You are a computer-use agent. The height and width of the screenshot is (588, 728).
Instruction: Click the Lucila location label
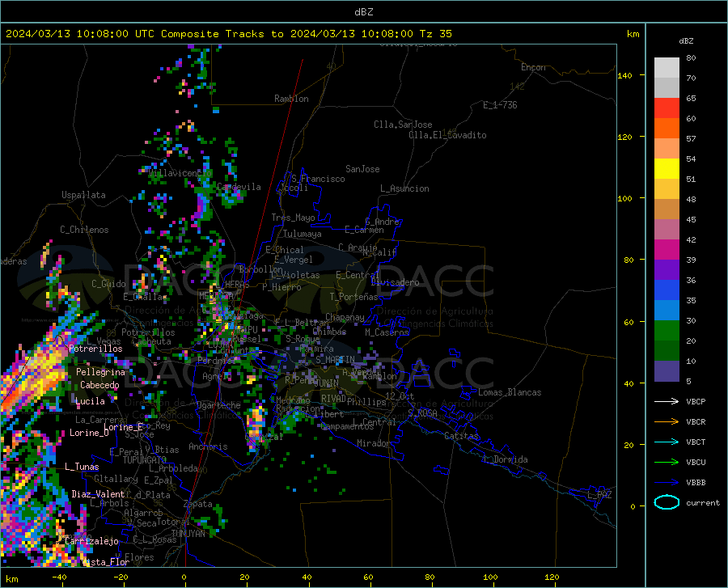click(90, 401)
